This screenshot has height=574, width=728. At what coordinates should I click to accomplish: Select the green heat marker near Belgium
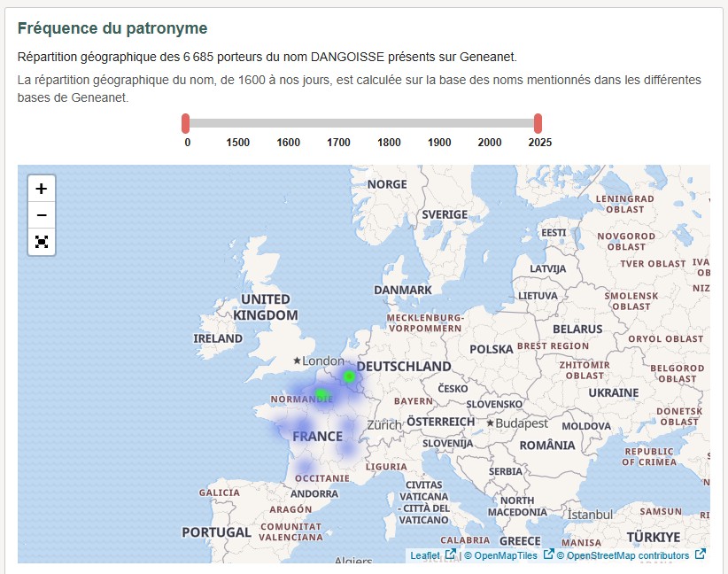(x=349, y=376)
